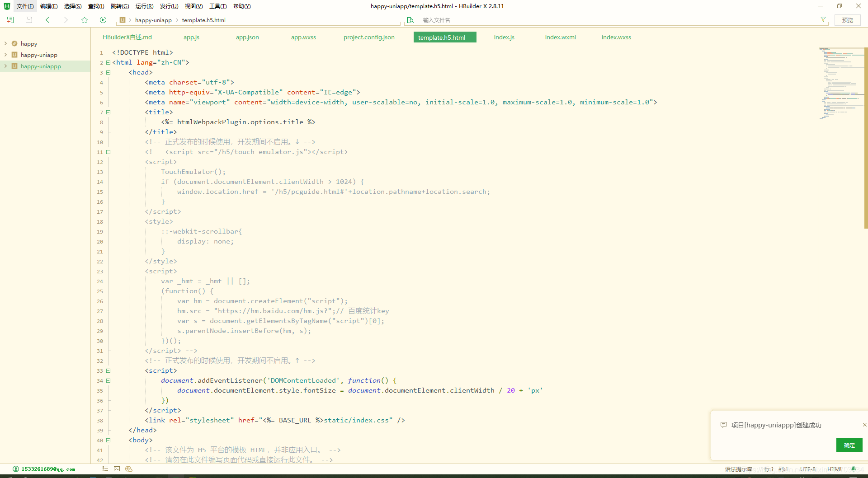This screenshot has height=478, width=868.
Task: Click the 确定 button in notification
Action: [849, 445]
